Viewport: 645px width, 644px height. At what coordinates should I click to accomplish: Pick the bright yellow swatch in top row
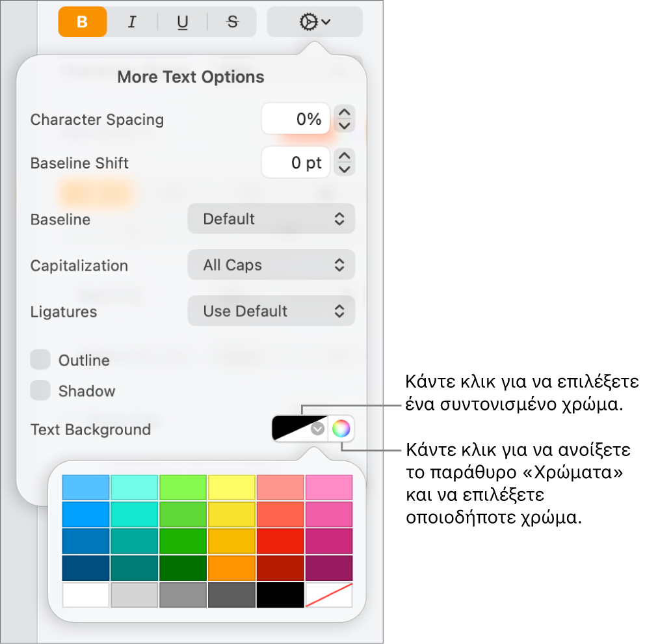(231, 487)
